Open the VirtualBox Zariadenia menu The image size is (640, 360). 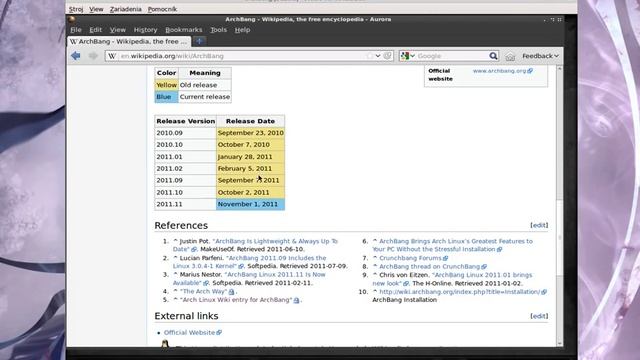126,9
